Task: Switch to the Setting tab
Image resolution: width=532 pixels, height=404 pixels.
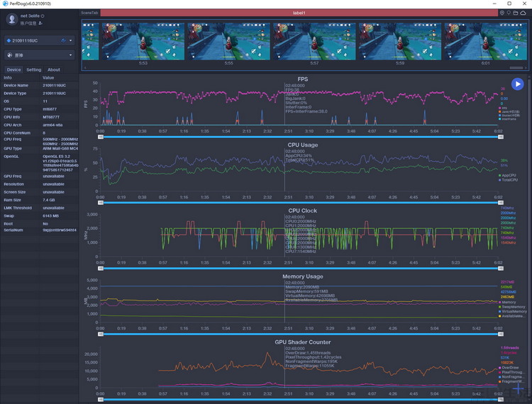Action: coord(34,69)
